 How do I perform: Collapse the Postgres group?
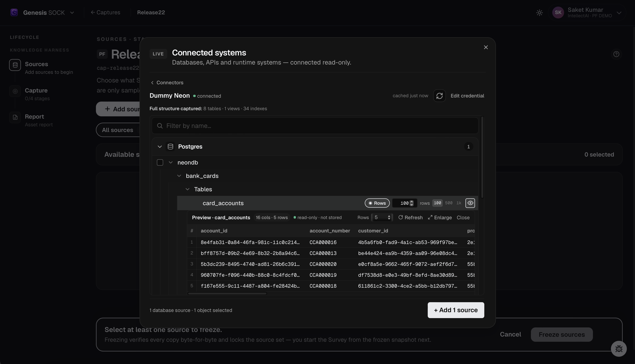coord(160,147)
